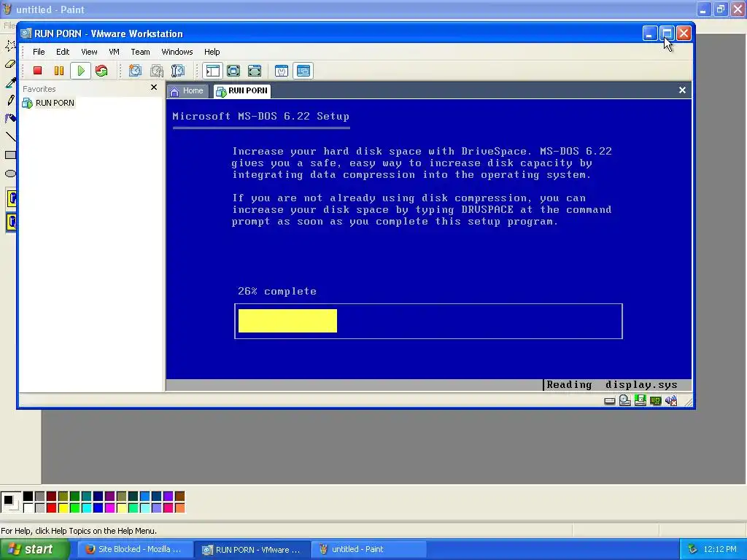Screen dimensions: 747x560
Task: Click the VMware Workstation taskbar button
Action: click(x=252, y=550)
